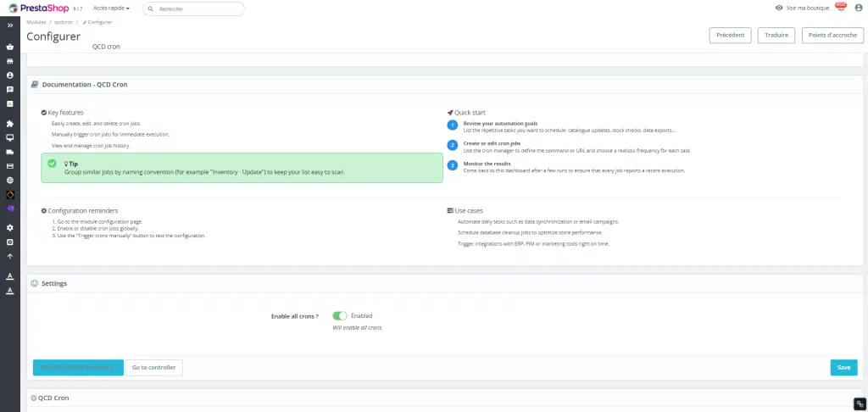
Task: Open Catalog via store sidebar icon
Action: 10,61
